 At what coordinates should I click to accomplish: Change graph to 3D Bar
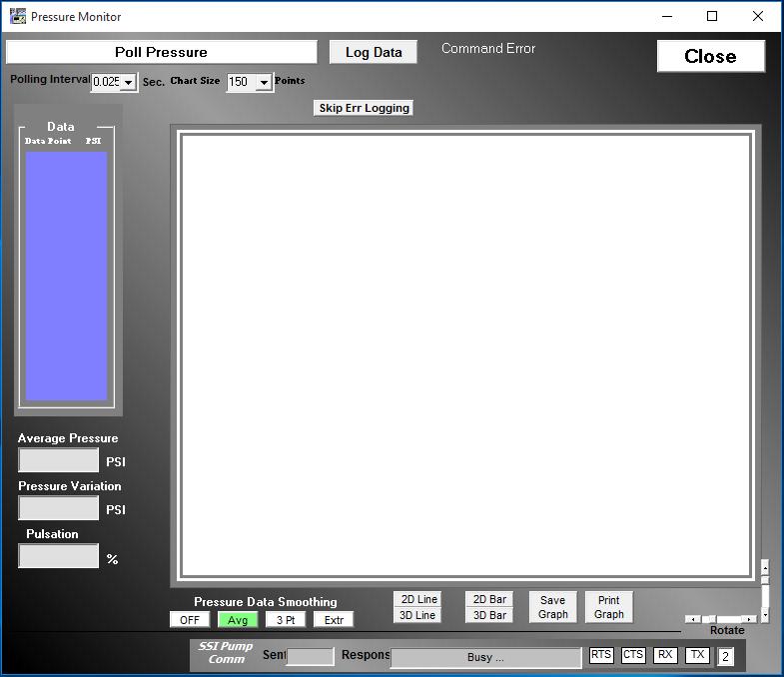click(x=489, y=615)
